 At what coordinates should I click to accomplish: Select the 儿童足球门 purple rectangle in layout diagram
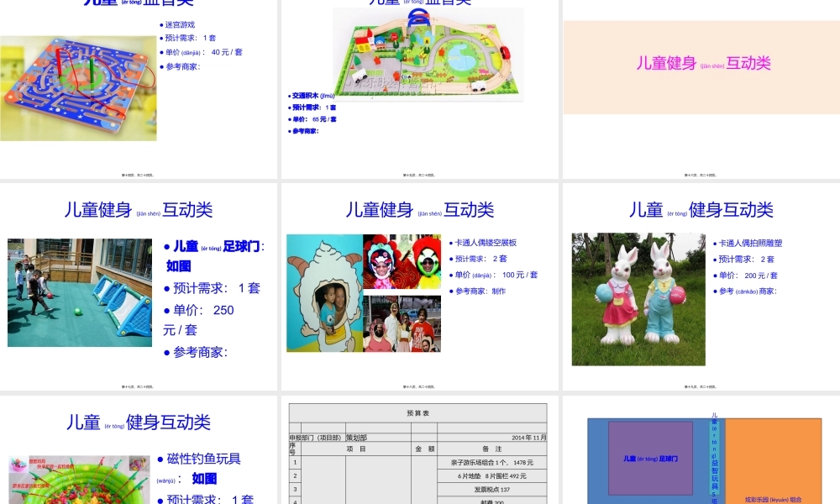651,458
